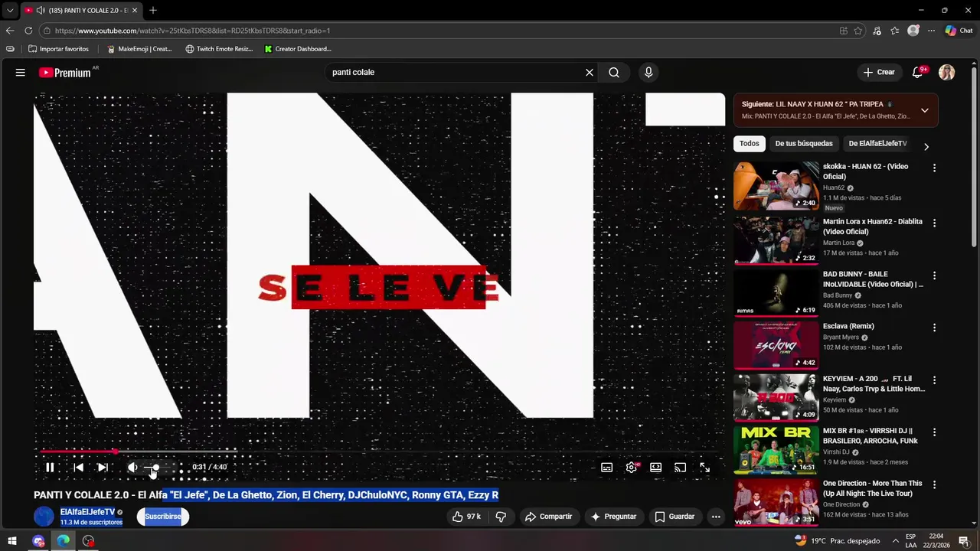980x551 pixels.
Task: Open ElAlfaElJefeTV channel name link
Action: pyautogui.click(x=87, y=512)
